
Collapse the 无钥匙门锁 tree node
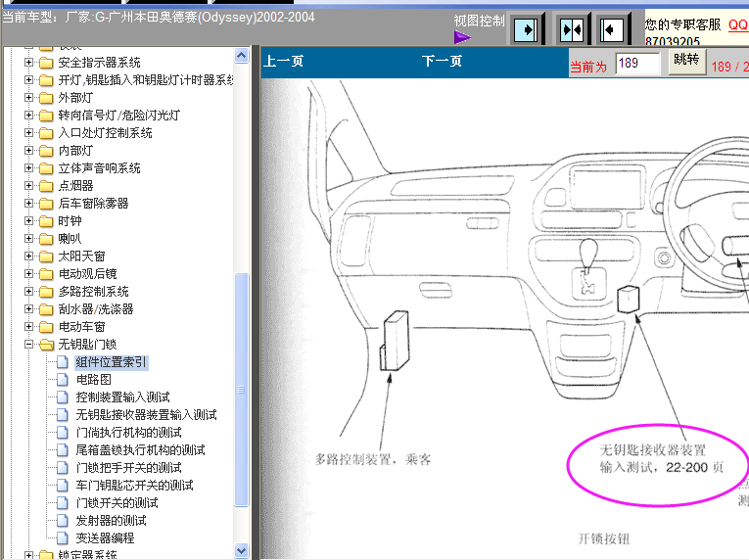pyautogui.click(x=28, y=344)
